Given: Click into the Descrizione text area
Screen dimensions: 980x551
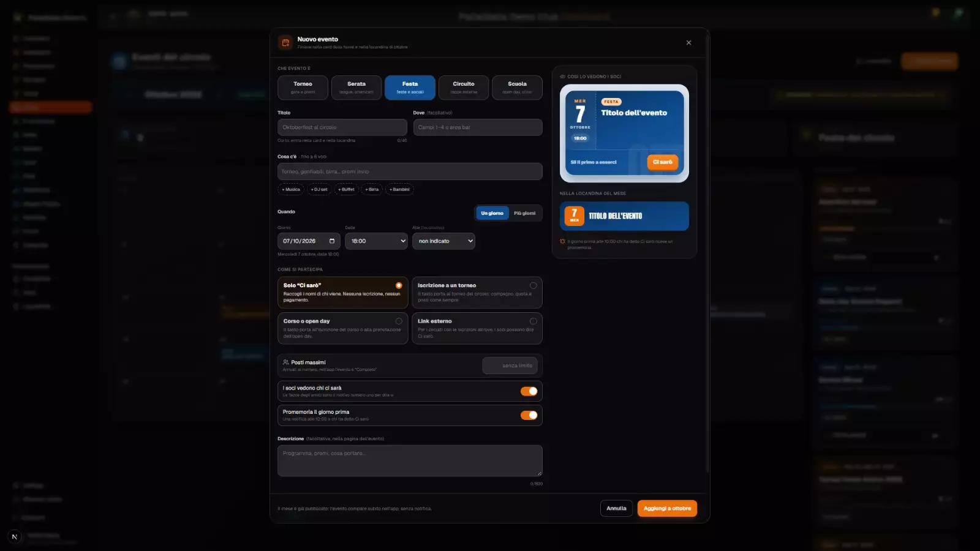Looking at the screenshot, I should (x=410, y=460).
